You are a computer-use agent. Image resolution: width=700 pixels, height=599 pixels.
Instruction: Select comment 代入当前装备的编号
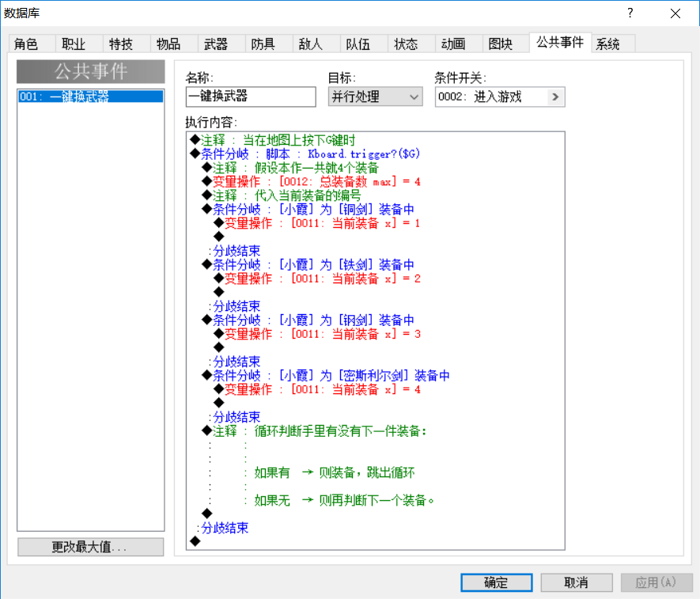pos(282,195)
